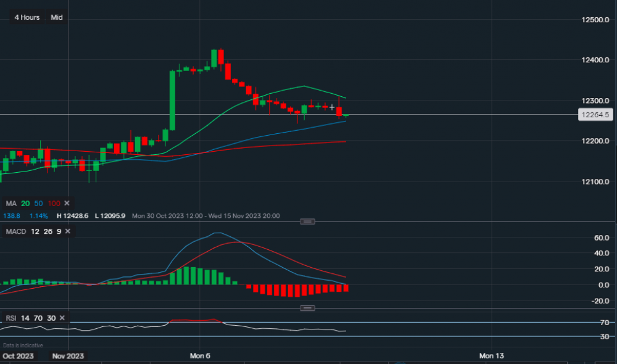Grab the resize handle above RSI pane
617x364 pixels.
[x=307, y=308]
